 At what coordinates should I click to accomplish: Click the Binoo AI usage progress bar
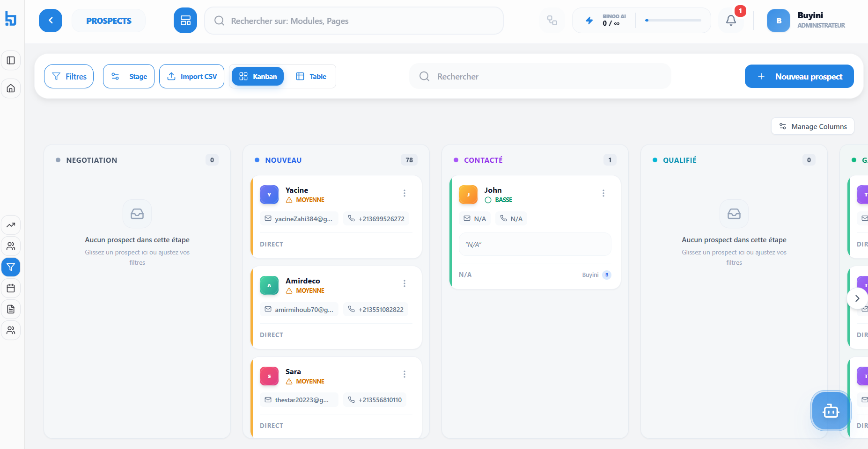673,20
